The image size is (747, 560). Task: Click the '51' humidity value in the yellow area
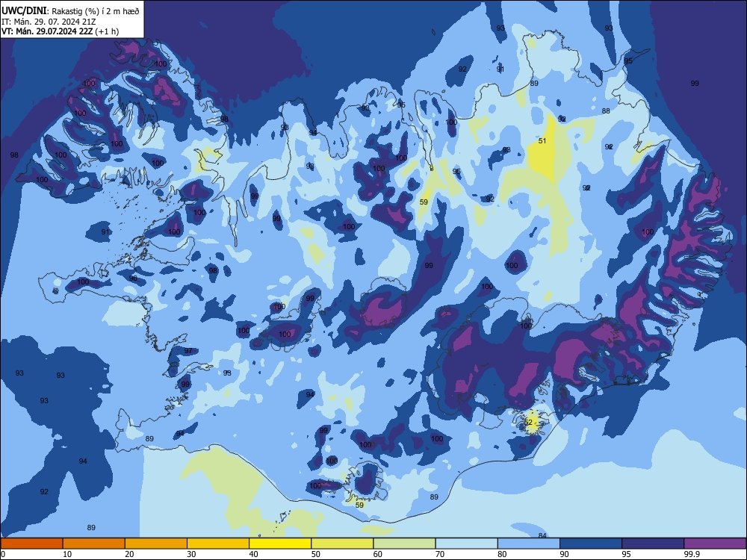tap(542, 141)
